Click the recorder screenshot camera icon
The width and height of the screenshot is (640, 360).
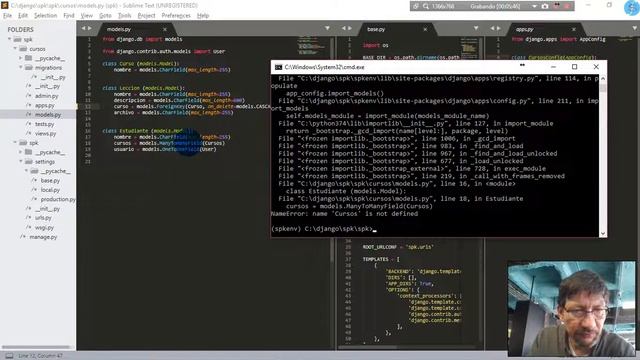(544, 6)
